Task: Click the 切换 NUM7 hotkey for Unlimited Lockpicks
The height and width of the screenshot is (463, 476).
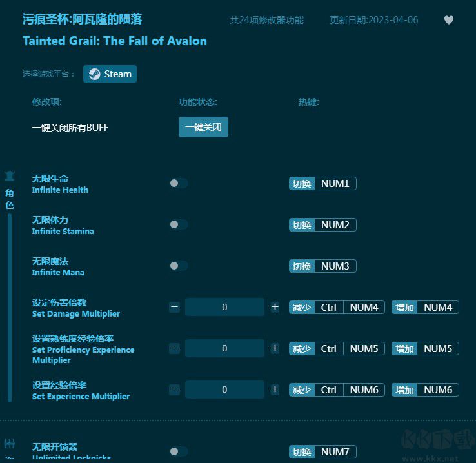Action: point(322,452)
